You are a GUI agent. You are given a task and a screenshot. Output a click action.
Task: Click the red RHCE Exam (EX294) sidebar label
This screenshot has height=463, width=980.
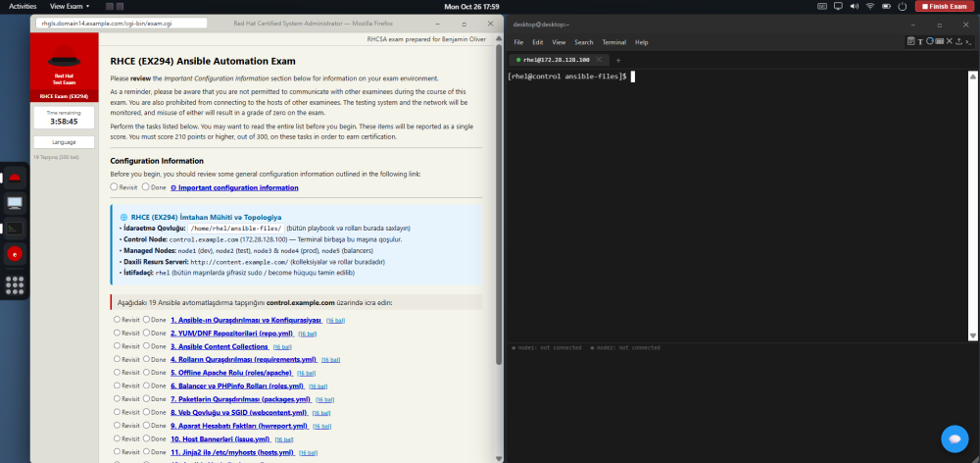(64, 96)
